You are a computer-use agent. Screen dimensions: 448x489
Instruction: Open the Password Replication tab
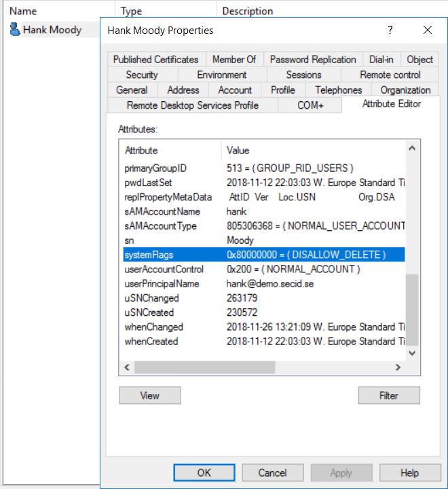click(x=313, y=59)
